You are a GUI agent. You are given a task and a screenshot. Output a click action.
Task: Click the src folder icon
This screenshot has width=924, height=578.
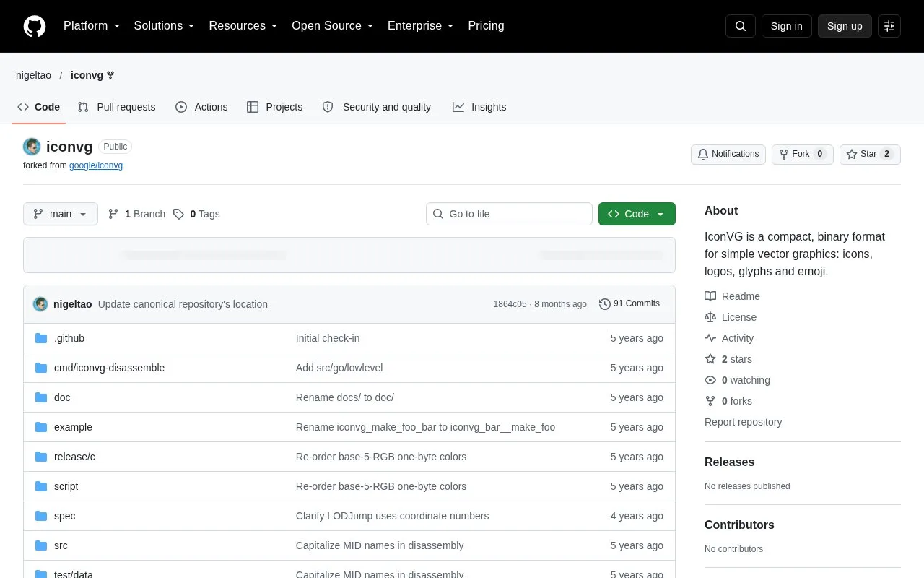(x=41, y=545)
